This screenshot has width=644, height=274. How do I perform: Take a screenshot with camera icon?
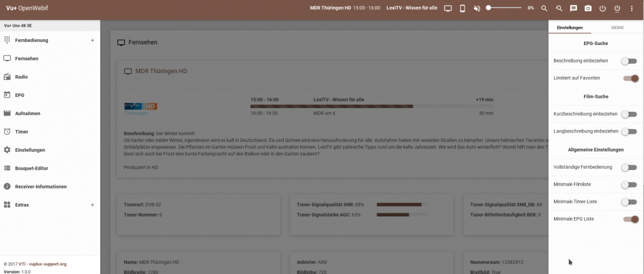coord(588,8)
